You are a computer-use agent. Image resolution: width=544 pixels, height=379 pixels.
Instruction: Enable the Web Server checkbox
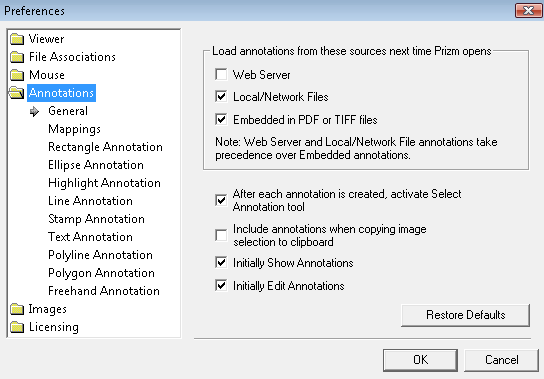point(221,74)
